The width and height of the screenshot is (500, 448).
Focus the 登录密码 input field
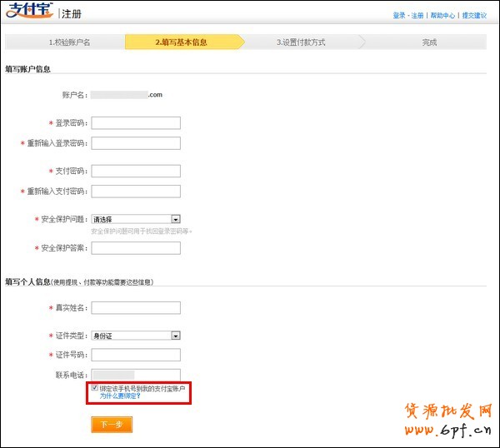pos(136,123)
